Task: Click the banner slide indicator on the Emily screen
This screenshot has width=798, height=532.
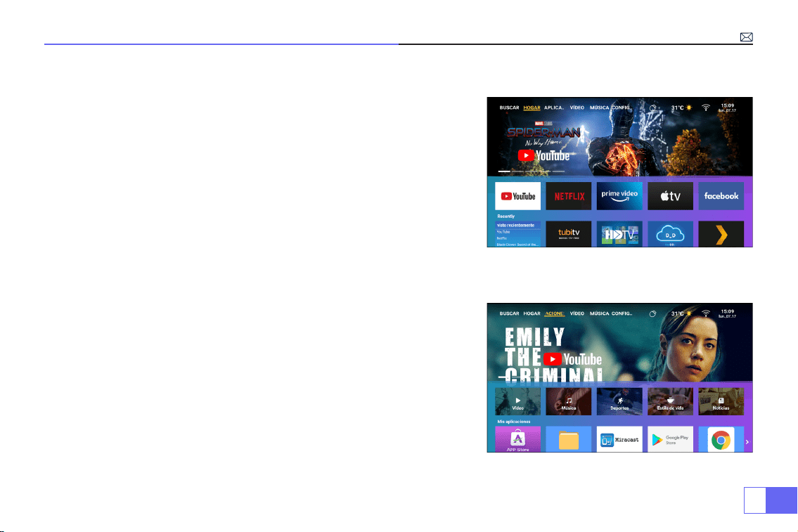Action: click(x=532, y=377)
